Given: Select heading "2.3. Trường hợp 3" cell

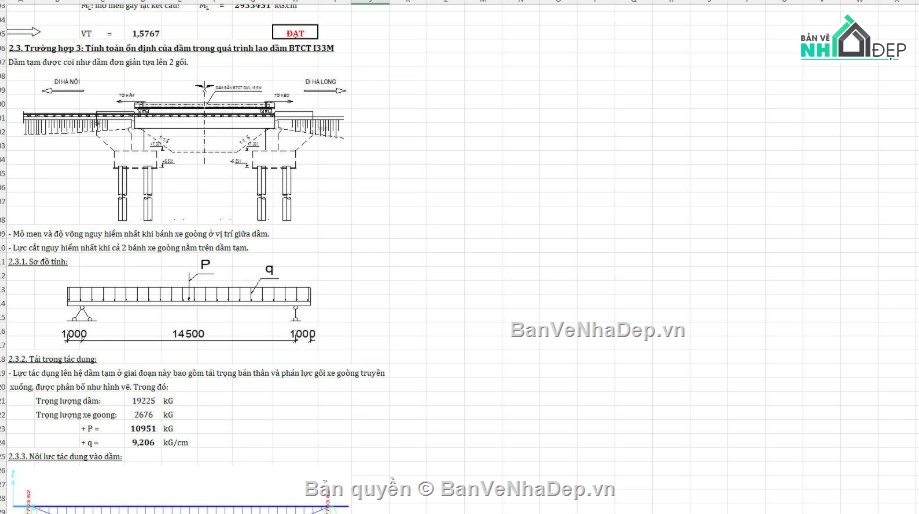Looking at the screenshot, I should coord(171,48).
